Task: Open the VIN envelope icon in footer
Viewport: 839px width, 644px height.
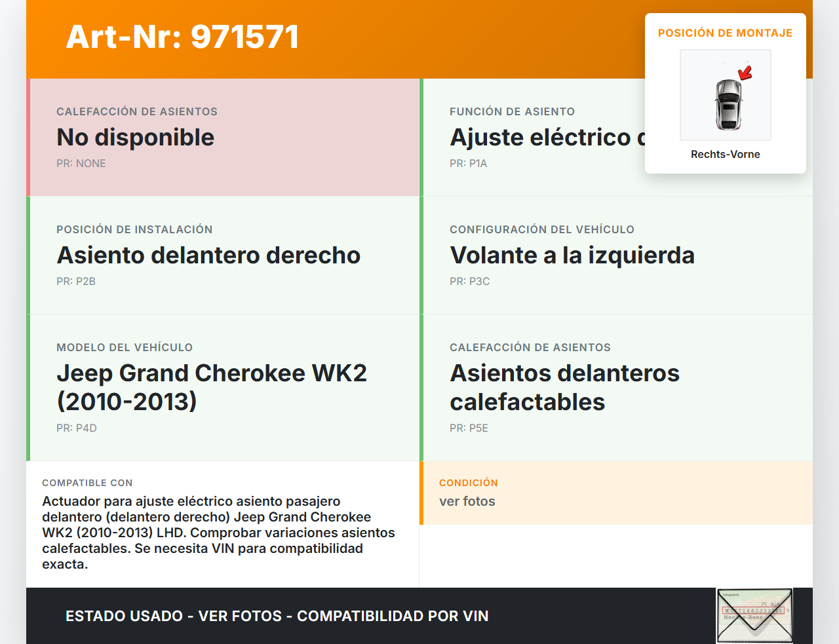Action: click(x=754, y=615)
